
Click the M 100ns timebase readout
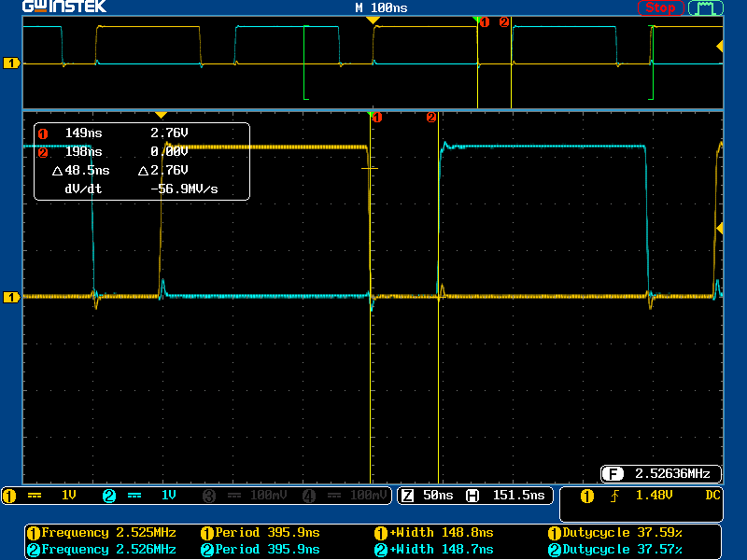coord(381,7)
